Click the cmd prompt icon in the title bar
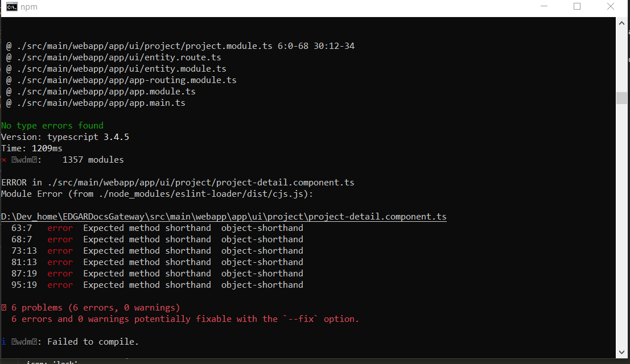Screen dimensions: 630x364 click(11, 6)
